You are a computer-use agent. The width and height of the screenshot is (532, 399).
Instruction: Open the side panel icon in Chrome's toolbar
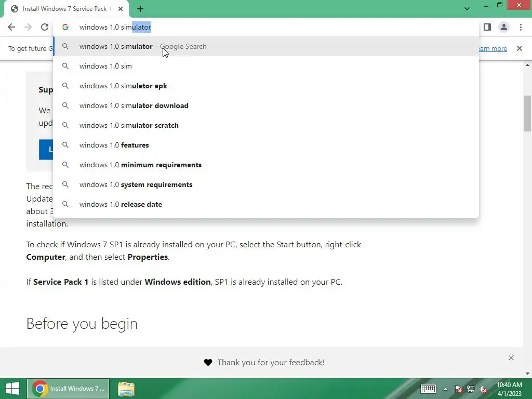click(487, 27)
